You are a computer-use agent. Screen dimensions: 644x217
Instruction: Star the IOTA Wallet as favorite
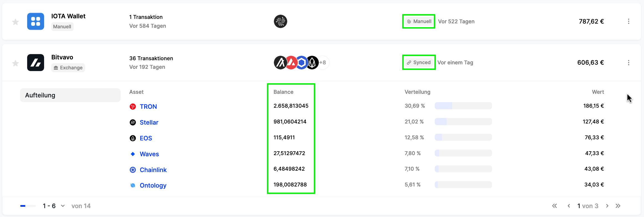(x=16, y=22)
